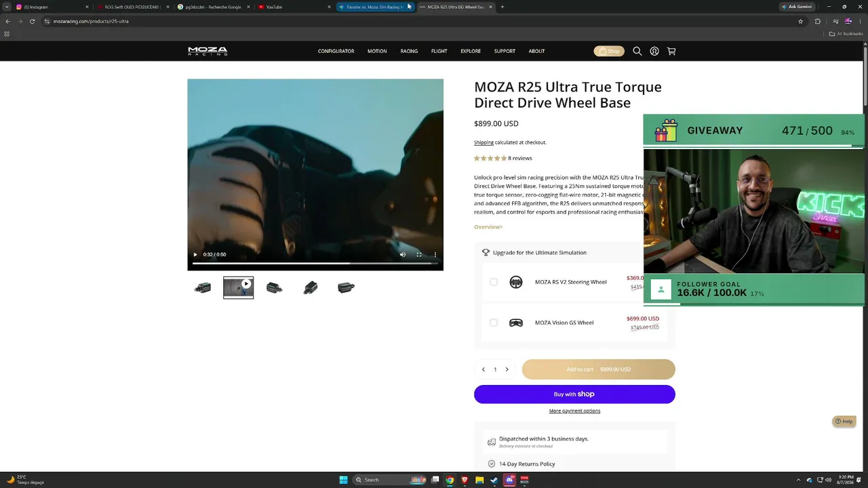Open the taskbar clock and date
Image resolution: width=868 pixels, height=488 pixels.
pos(846,480)
